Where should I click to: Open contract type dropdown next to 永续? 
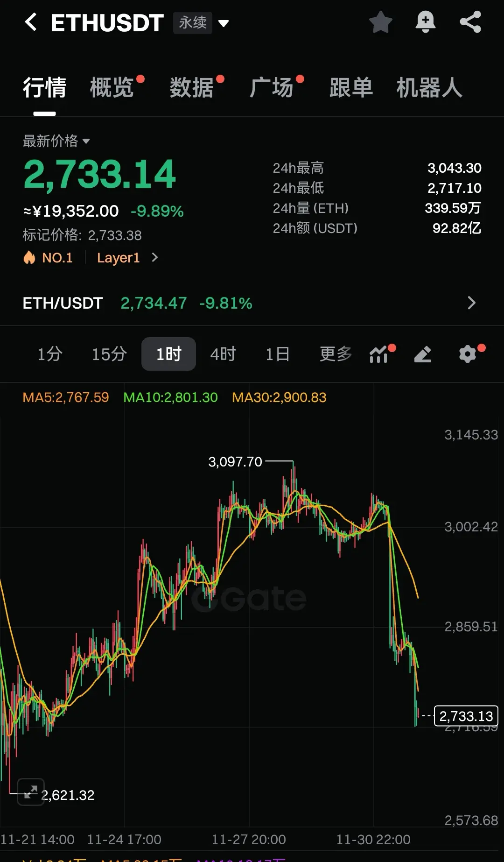tap(224, 23)
